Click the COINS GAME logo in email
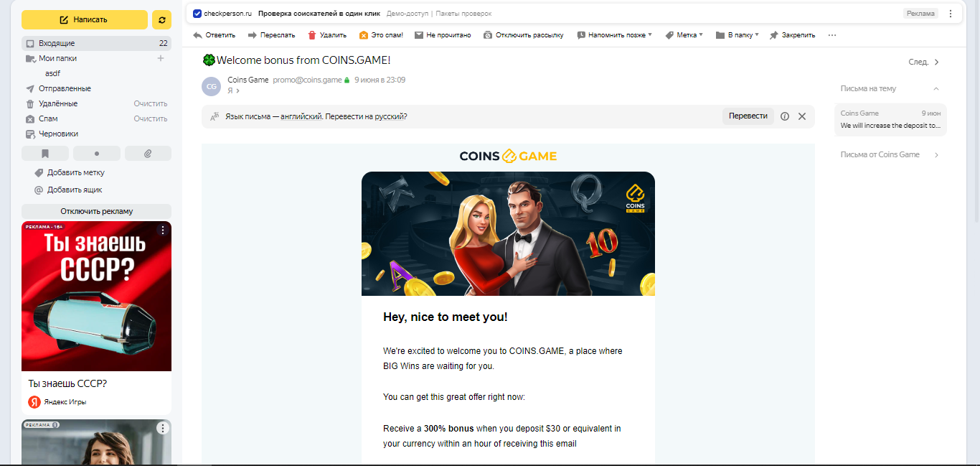Viewport: 980px width, 466px height. coord(508,156)
